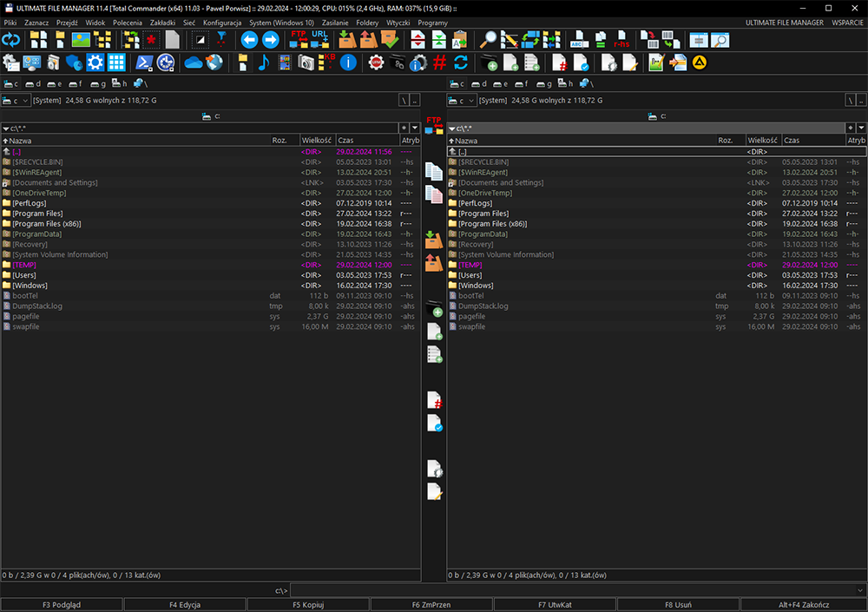Click FTP icon between the panels
The image size is (868, 612).
(434, 126)
